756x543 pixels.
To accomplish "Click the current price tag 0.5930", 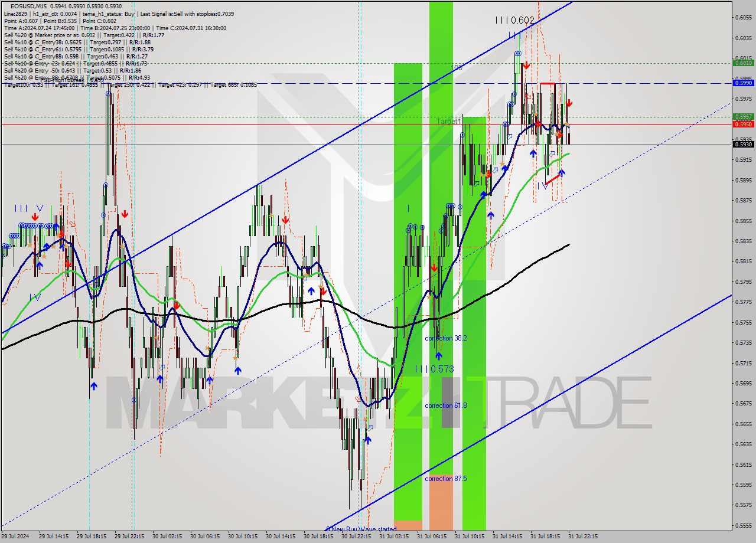I will tap(743, 144).
